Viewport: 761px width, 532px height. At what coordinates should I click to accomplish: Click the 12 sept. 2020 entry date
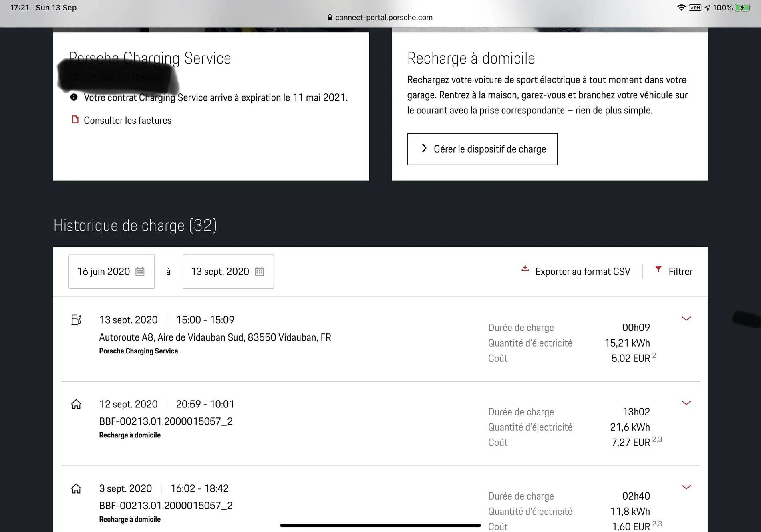(128, 404)
